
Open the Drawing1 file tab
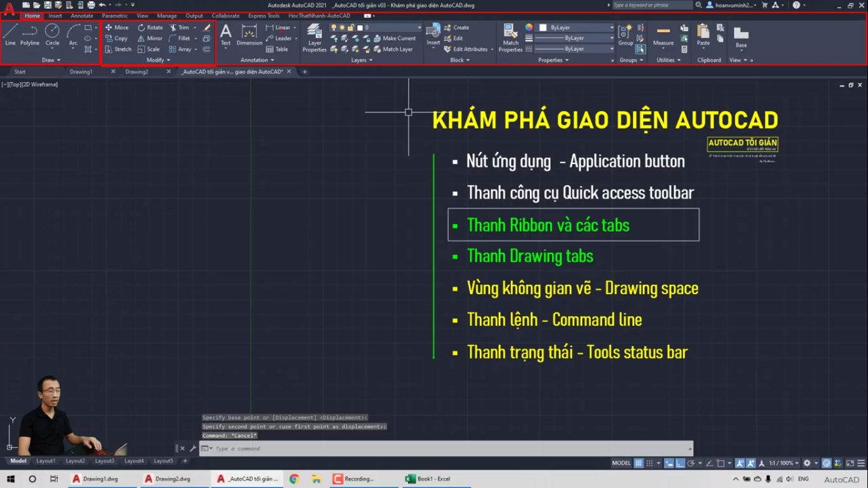point(81,72)
